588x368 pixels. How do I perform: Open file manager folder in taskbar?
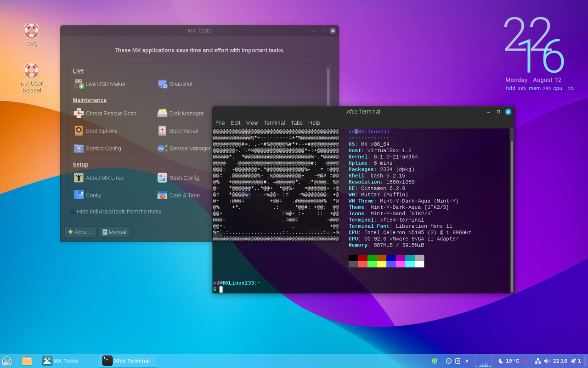[27, 361]
